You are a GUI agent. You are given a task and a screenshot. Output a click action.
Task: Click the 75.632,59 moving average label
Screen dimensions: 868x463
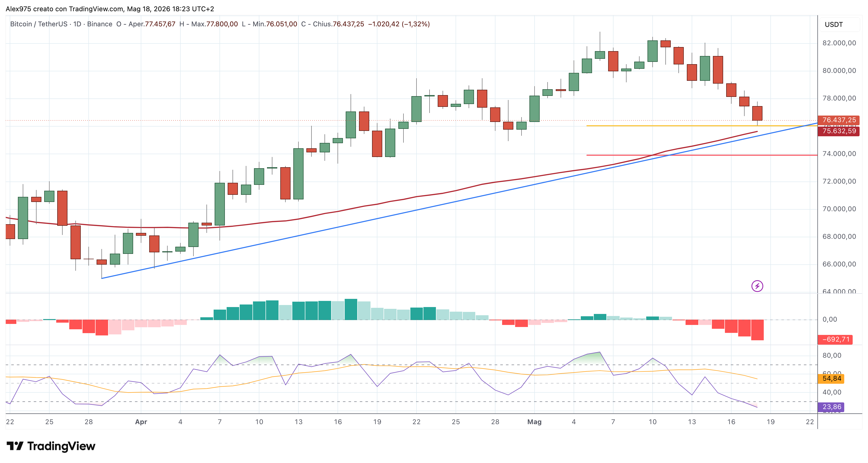(839, 131)
